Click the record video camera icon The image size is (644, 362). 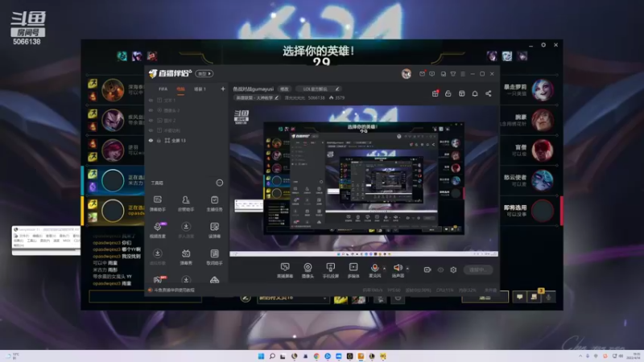click(x=427, y=269)
